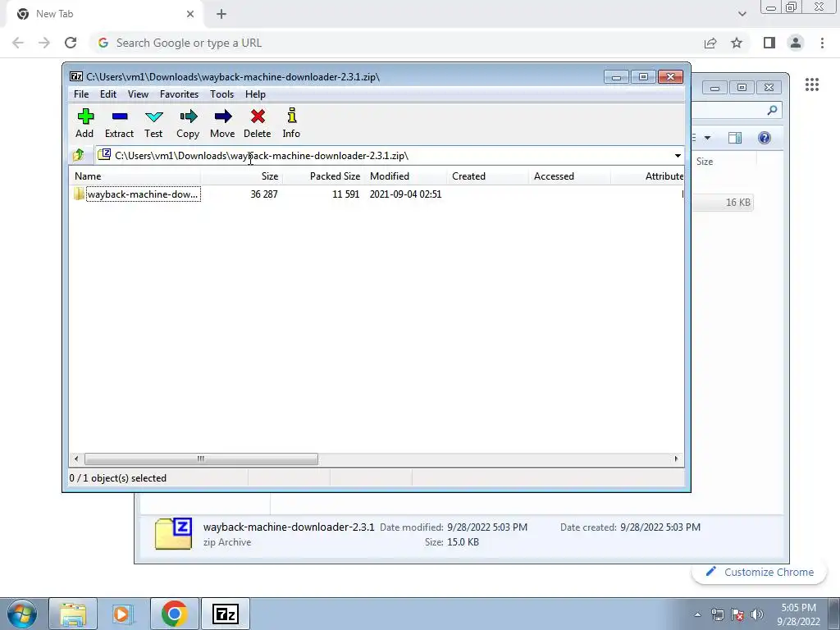Click the Chrome address search bar
This screenshot has height=630, width=840.
tap(396, 43)
